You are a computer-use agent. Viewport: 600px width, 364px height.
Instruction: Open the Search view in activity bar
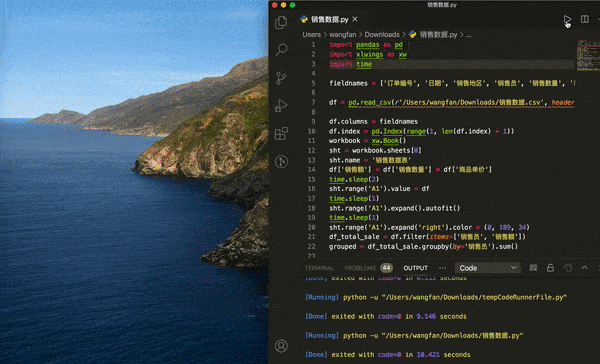click(x=281, y=49)
